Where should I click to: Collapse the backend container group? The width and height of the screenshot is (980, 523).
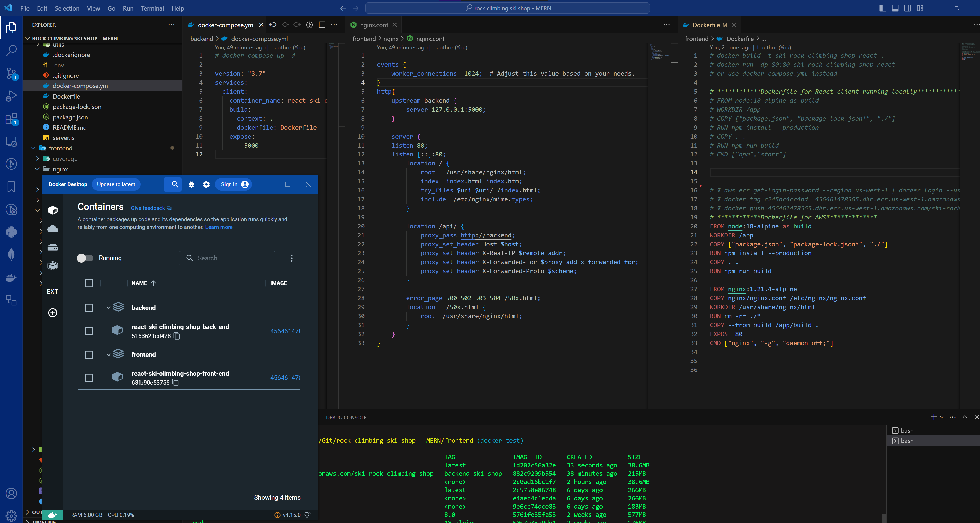click(109, 308)
